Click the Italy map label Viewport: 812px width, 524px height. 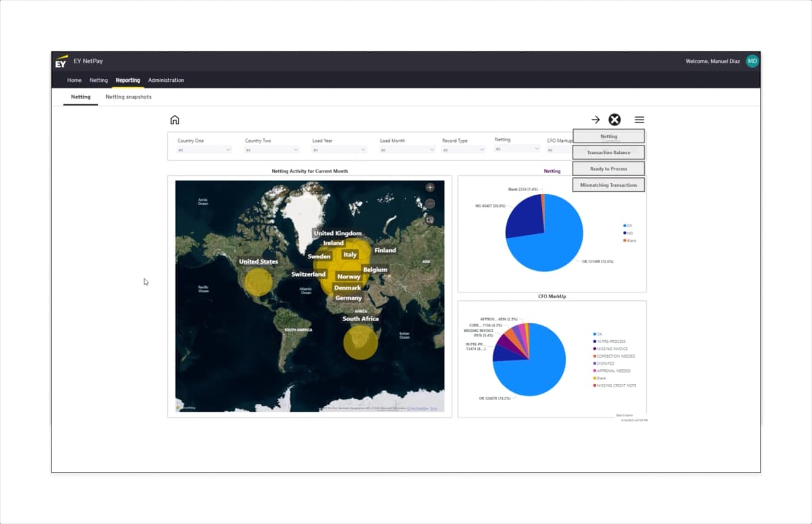coord(350,255)
